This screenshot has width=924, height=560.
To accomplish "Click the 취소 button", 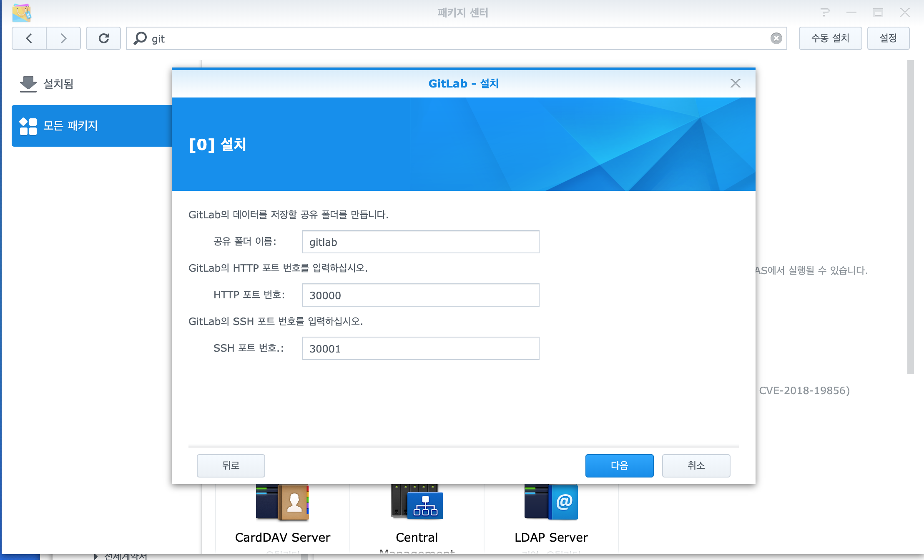I will (x=696, y=465).
